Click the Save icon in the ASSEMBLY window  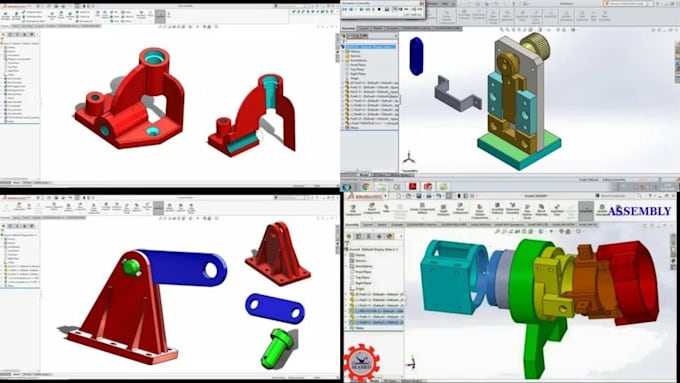click(418, 196)
